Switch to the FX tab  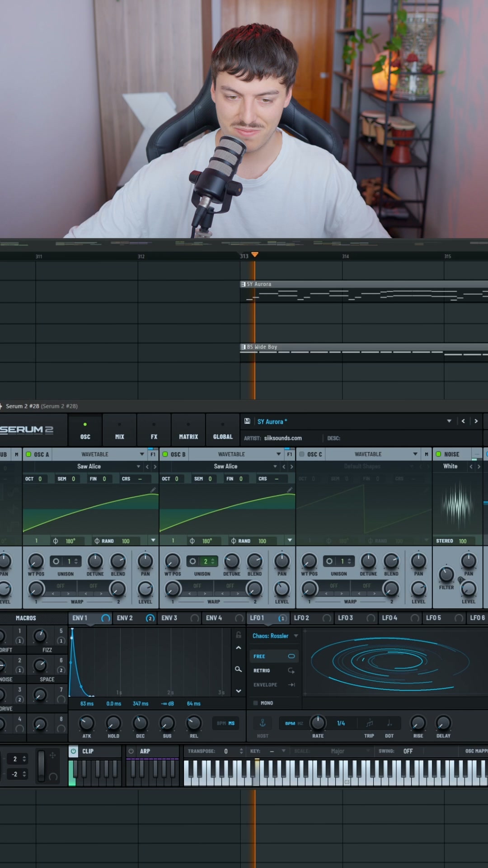pos(154,430)
